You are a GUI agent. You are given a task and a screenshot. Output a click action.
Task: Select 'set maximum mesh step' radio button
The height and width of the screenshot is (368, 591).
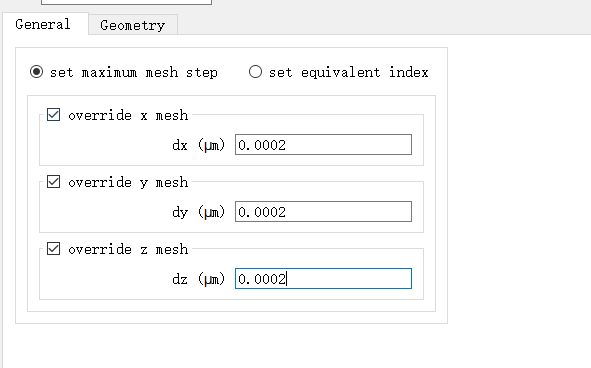point(37,72)
